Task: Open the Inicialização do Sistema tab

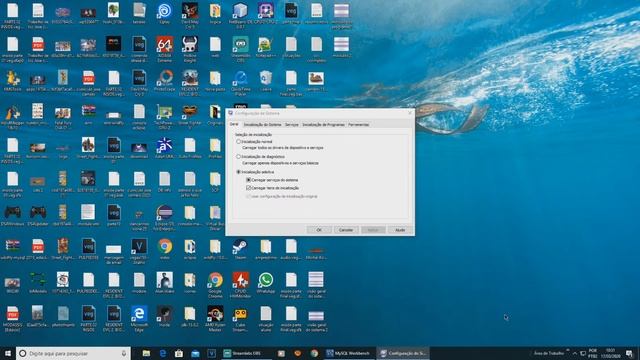Action: coord(262,124)
